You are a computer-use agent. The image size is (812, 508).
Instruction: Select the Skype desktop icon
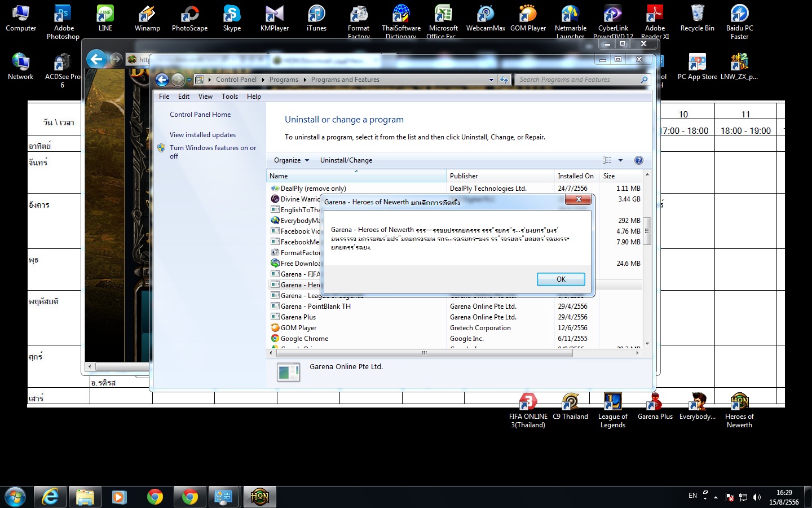click(x=232, y=19)
